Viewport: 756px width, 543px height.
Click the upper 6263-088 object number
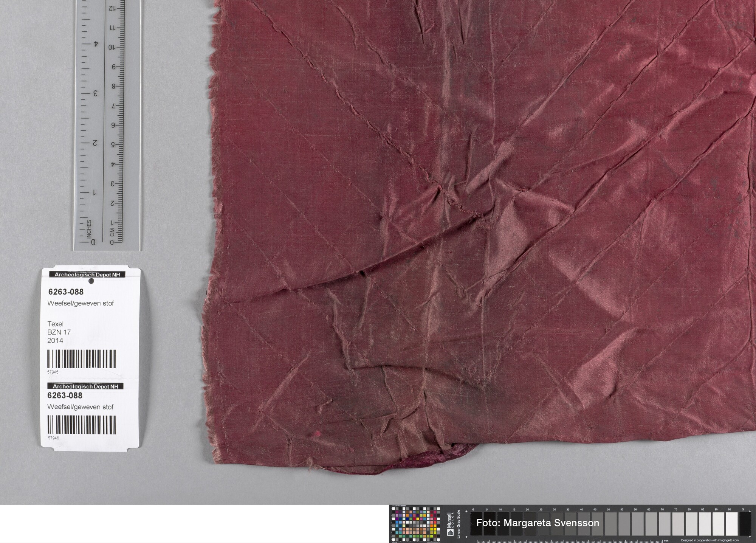[66, 292]
